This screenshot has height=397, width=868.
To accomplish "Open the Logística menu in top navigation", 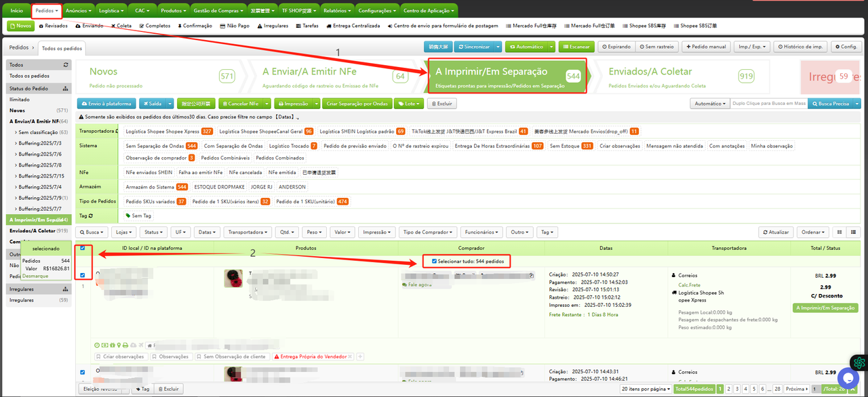I will (111, 11).
